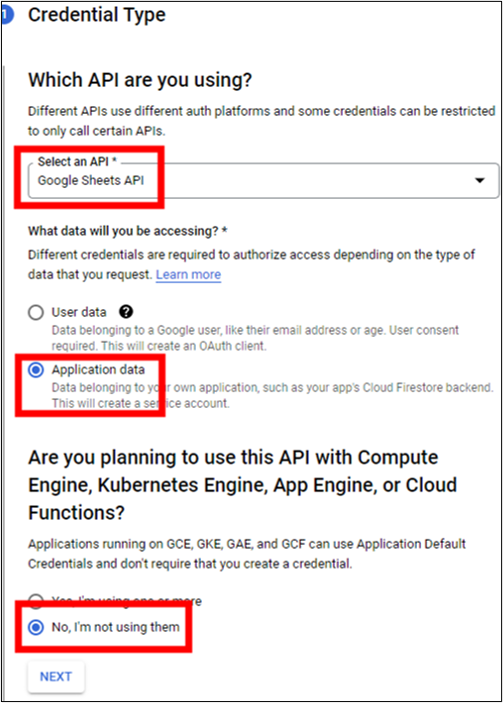
Task: Click the No, I'm not using them label text
Action: pos(116,627)
